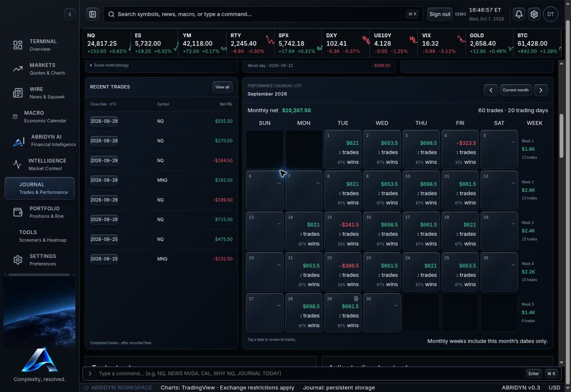Click the ⌘K shortcut badge in search

(x=412, y=14)
